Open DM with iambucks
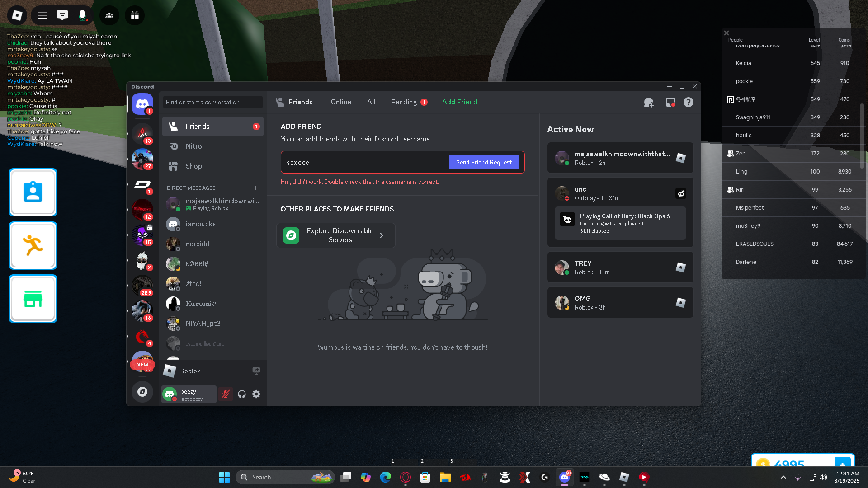The image size is (868, 488). [x=213, y=224]
